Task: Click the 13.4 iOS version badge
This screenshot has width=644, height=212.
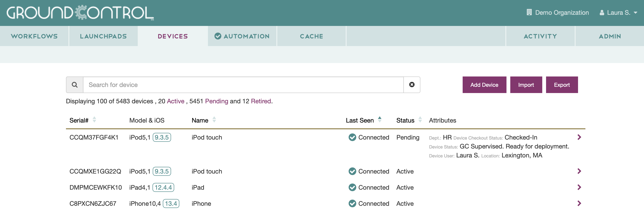Action: point(171,204)
